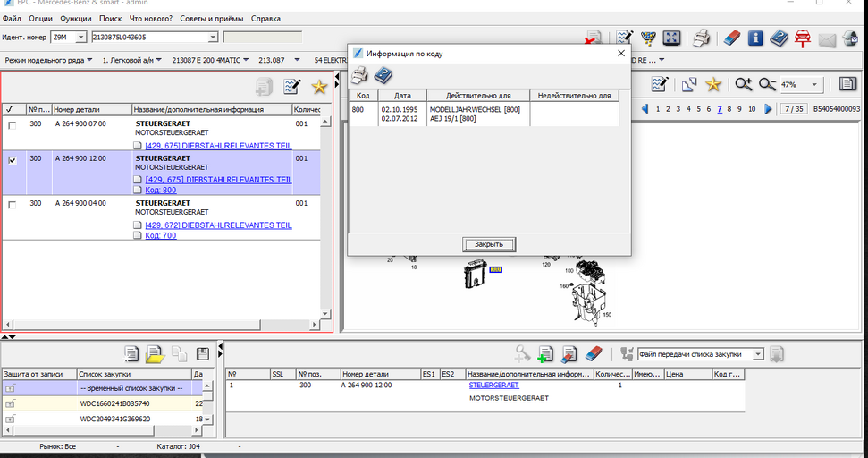Open the STEUERGERAET link in shopping list
Viewport: 868px width, 458px height.
pyautogui.click(x=493, y=385)
